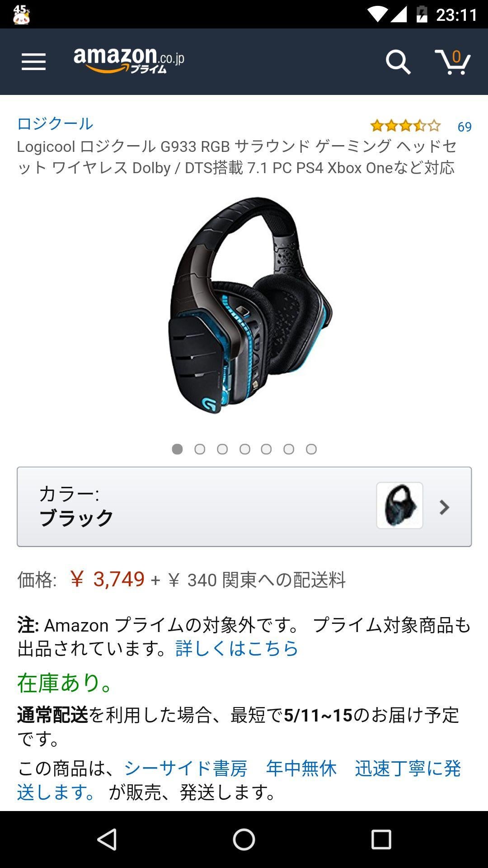Open the 詳しくはこちら link

(x=237, y=648)
